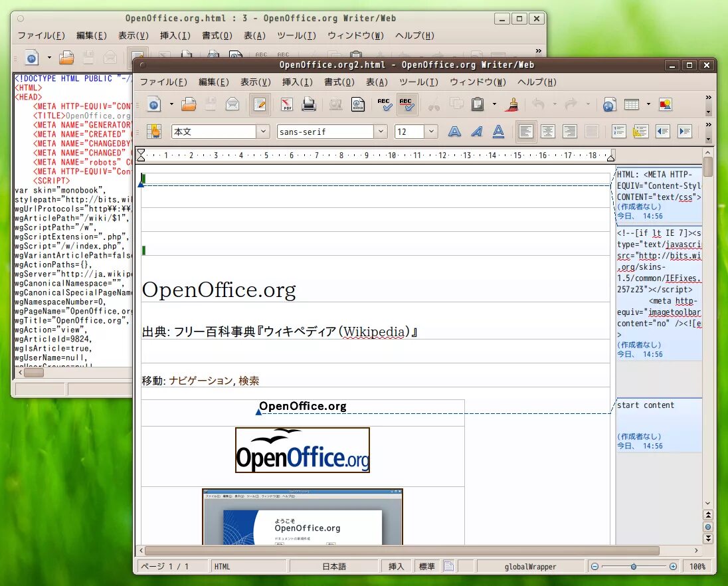Open the font size 12 dropdown
Viewport: 728px width, 586px height.
click(x=431, y=132)
